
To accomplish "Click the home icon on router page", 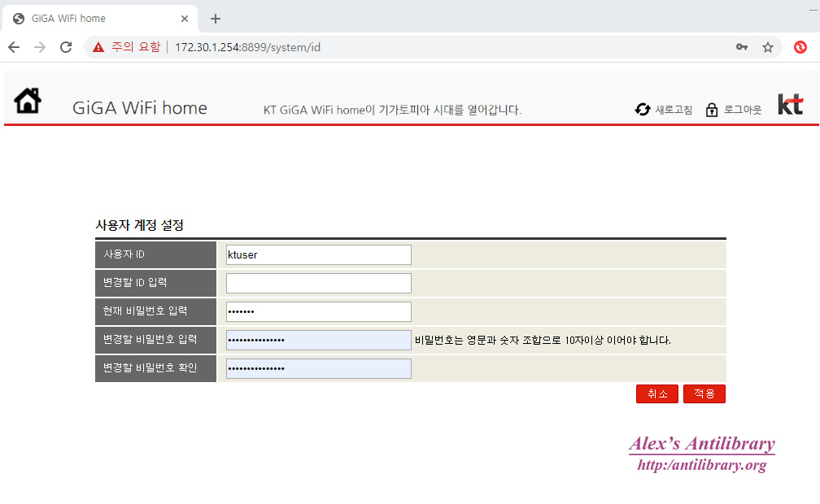I will pos(28,101).
